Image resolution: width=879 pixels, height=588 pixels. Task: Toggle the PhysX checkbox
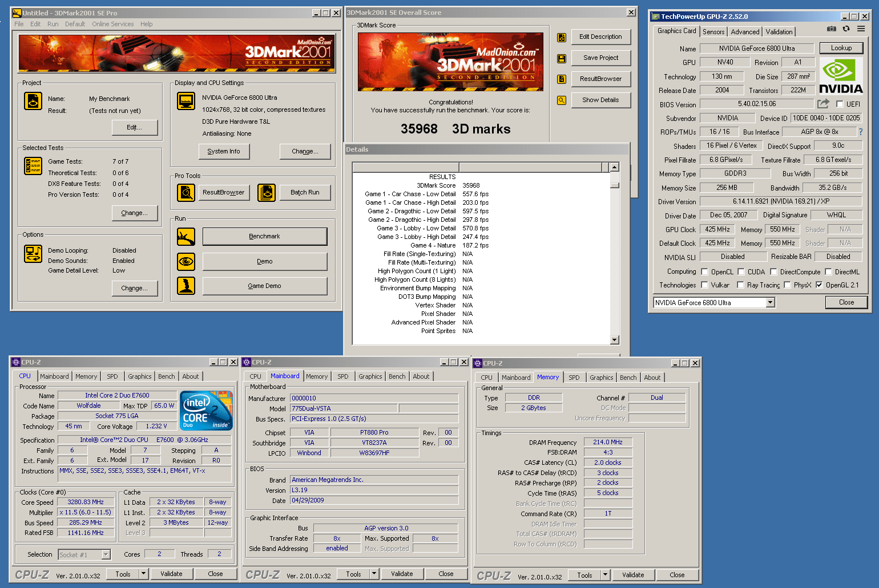pos(787,285)
